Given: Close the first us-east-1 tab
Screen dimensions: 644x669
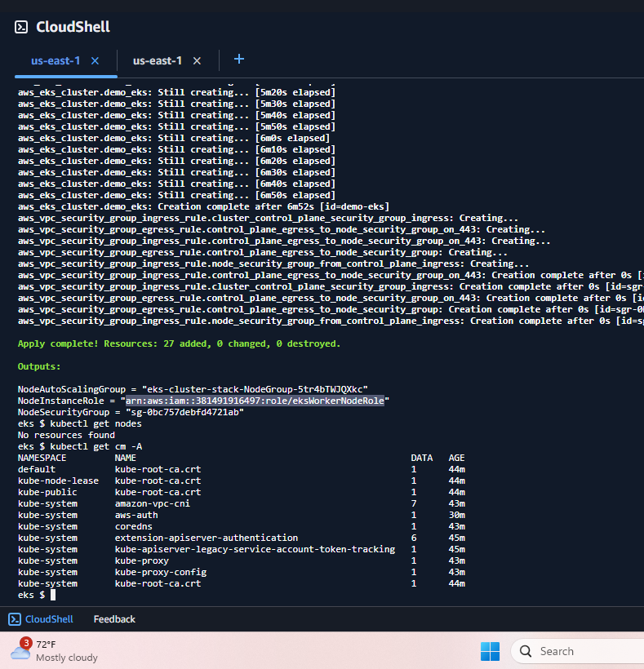Looking at the screenshot, I should [95, 61].
